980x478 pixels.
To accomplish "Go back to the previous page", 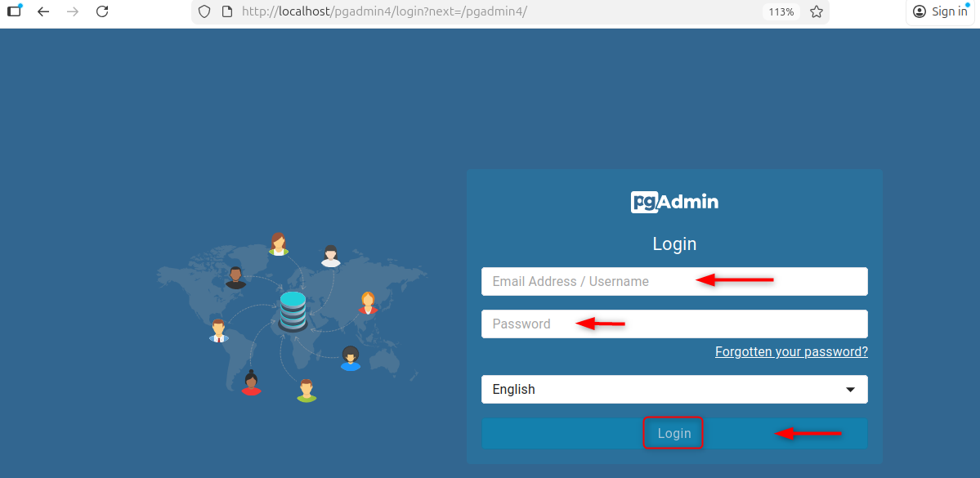I will pos(43,11).
